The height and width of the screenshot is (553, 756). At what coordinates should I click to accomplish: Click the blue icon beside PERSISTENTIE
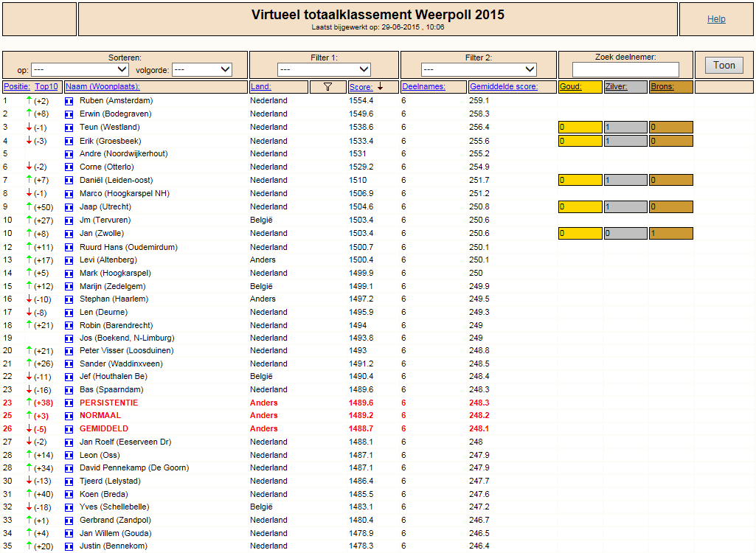[x=69, y=403]
